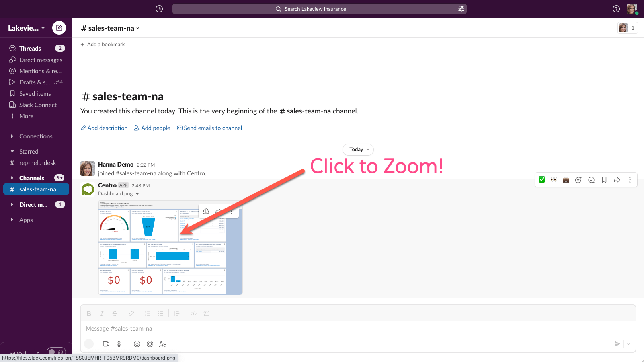
Task: Open send options dropdown arrow
Action: [x=628, y=344]
